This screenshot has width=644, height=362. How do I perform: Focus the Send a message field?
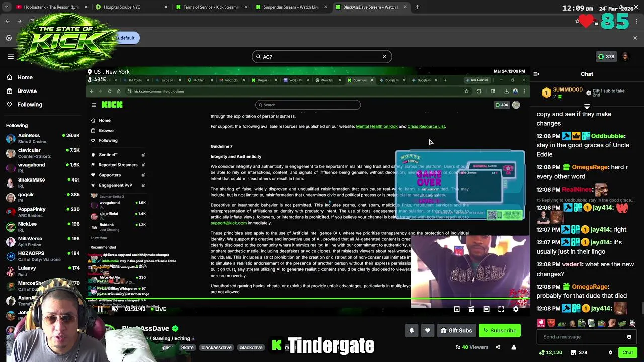tap(581, 337)
